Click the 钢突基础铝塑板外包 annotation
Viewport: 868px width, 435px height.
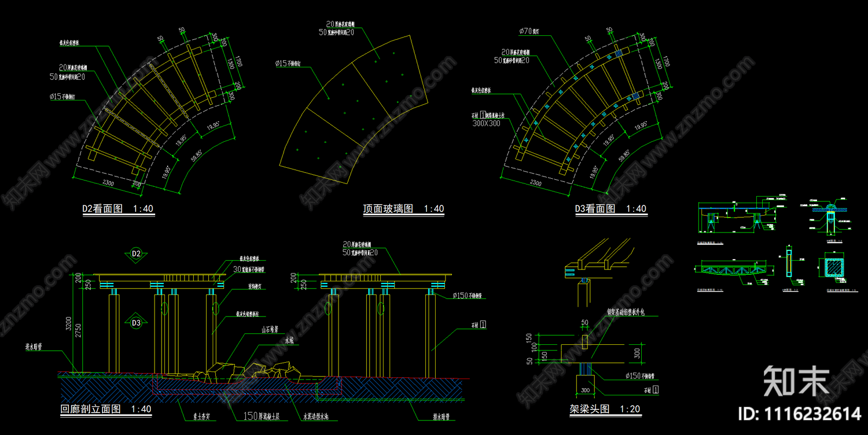[x=626, y=312]
